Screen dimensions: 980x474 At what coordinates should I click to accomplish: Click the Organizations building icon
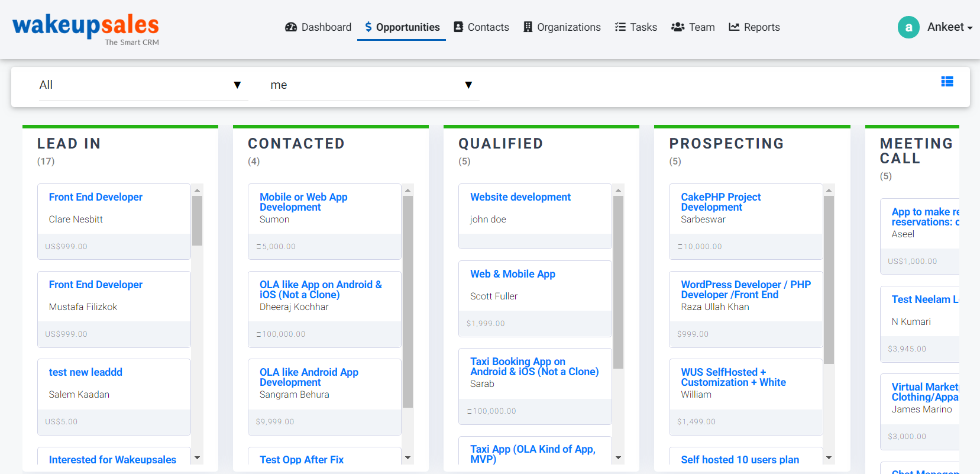click(528, 27)
